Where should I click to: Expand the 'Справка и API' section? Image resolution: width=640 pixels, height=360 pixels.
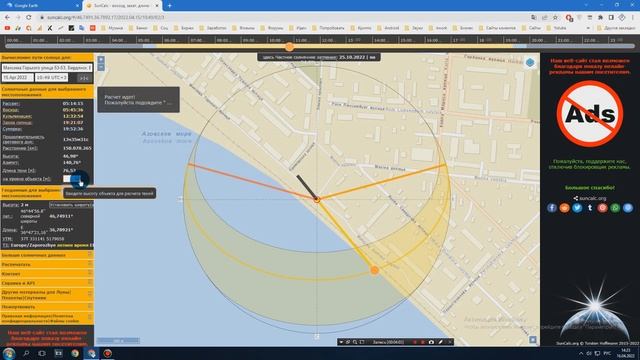[47, 283]
